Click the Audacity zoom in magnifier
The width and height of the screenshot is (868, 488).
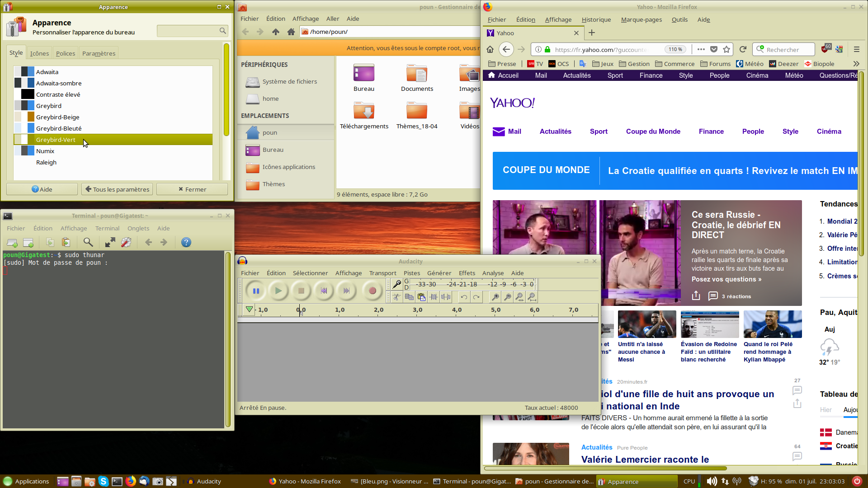pos(495,297)
